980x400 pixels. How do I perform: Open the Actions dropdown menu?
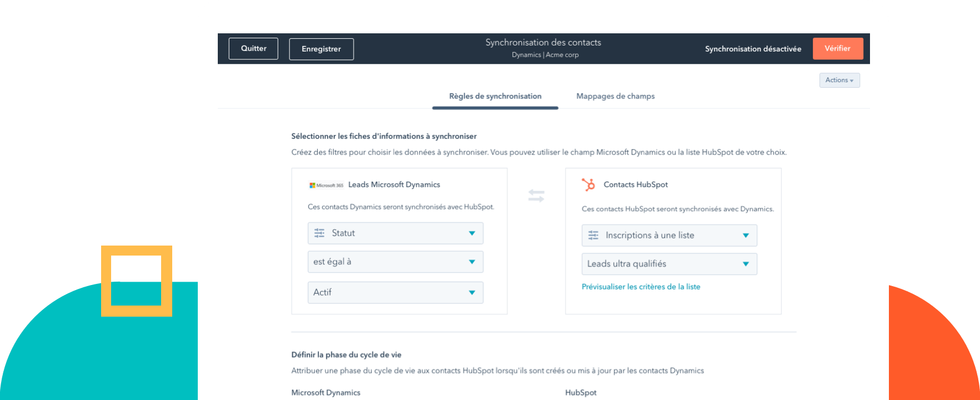click(839, 81)
